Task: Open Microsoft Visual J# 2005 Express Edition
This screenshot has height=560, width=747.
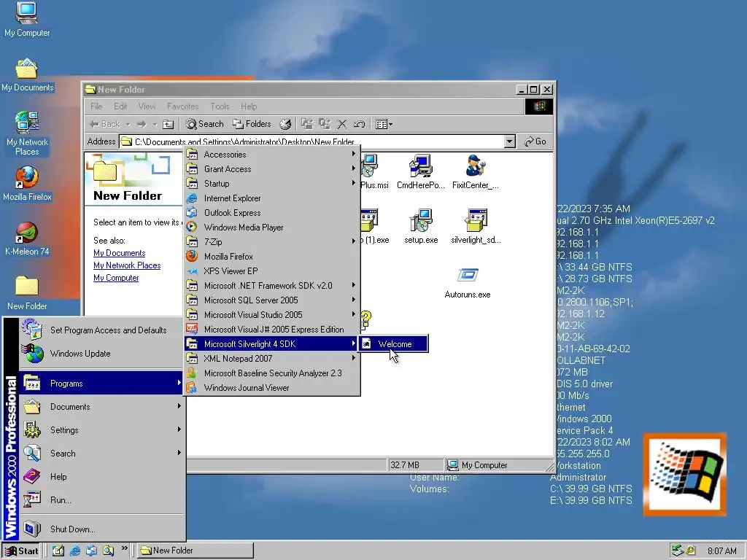Action: [271, 330]
